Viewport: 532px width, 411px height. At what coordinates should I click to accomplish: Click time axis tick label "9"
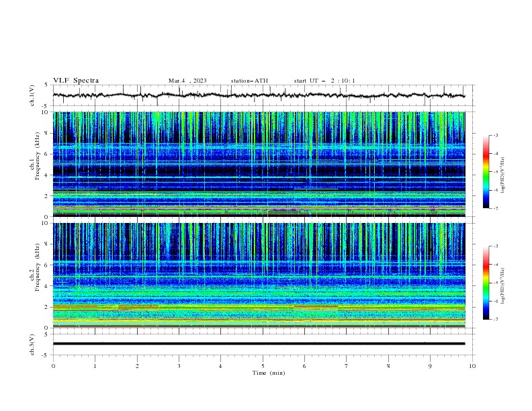pyautogui.click(x=430, y=366)
